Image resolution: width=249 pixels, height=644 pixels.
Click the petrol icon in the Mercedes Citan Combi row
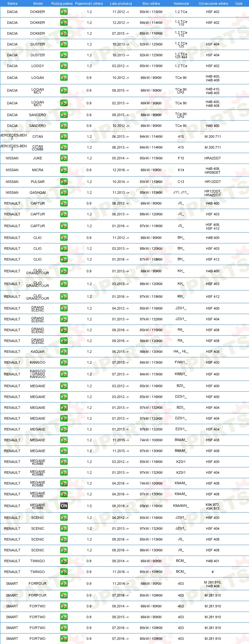pos(64,147)
